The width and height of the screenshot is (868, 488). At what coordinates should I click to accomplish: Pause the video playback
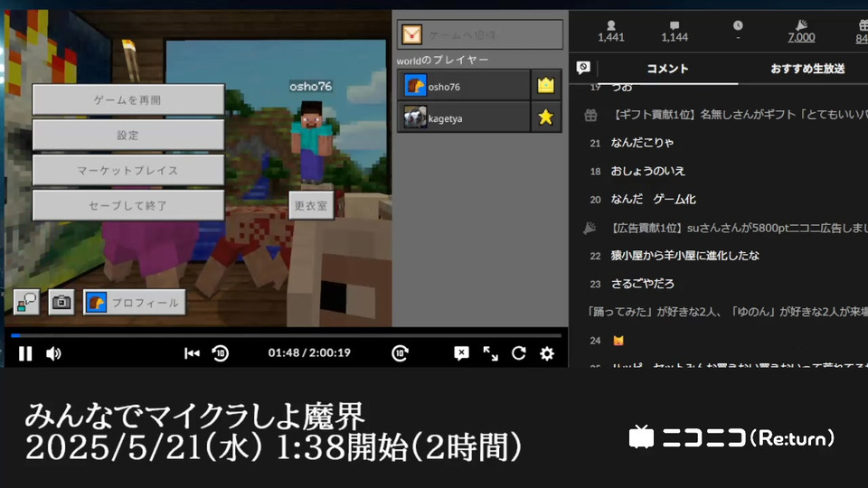click(x=25, y=353)
